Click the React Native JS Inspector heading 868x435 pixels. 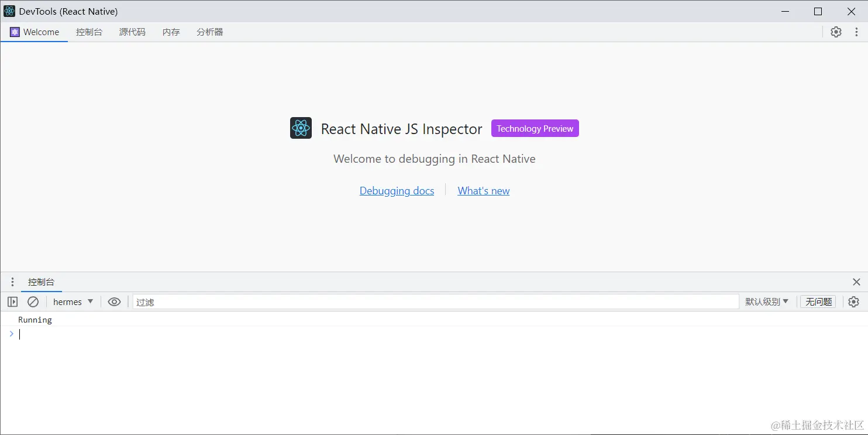[402, 129]
